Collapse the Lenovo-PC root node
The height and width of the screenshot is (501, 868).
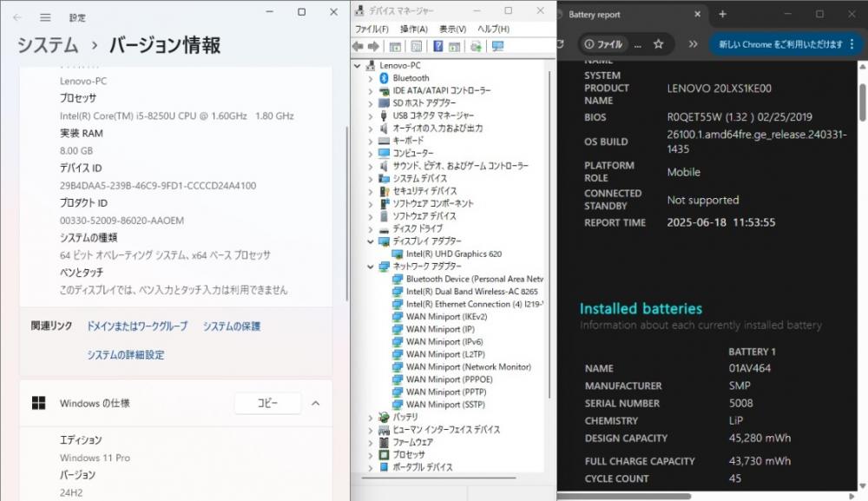(358, 66)
